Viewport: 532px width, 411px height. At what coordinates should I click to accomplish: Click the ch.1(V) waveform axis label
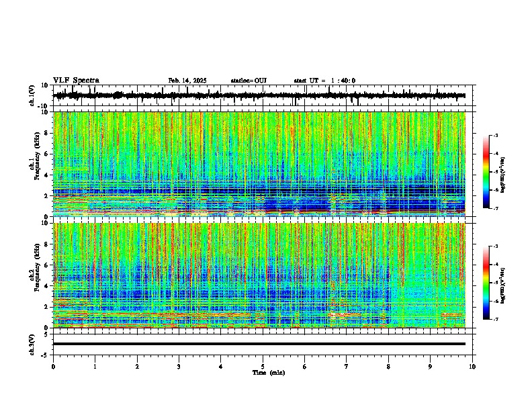click(x=32, y=95)
